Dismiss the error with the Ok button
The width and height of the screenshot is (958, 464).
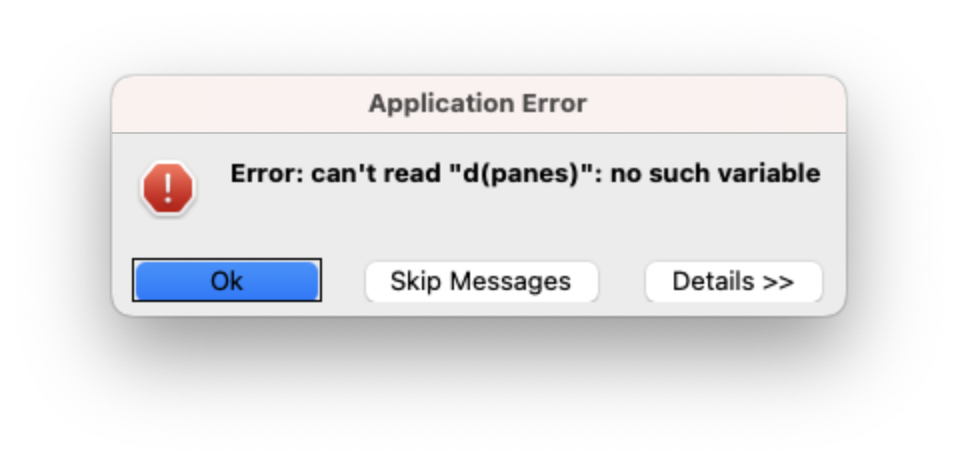(x=227, y=281)
